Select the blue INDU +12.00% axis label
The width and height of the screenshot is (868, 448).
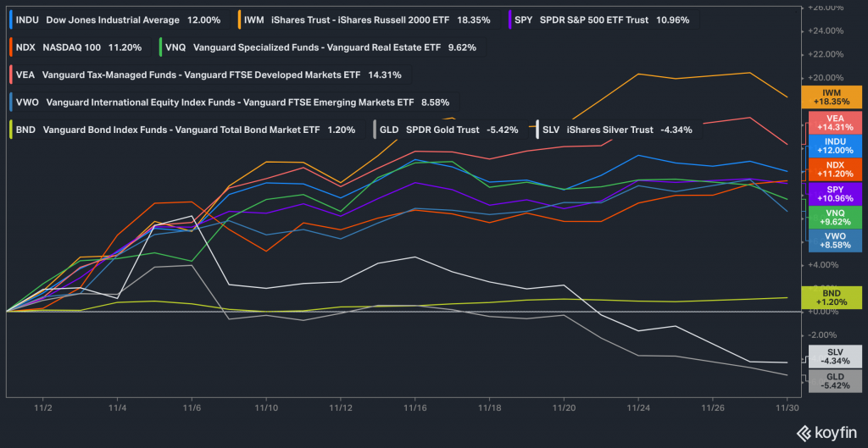[830, 145]
